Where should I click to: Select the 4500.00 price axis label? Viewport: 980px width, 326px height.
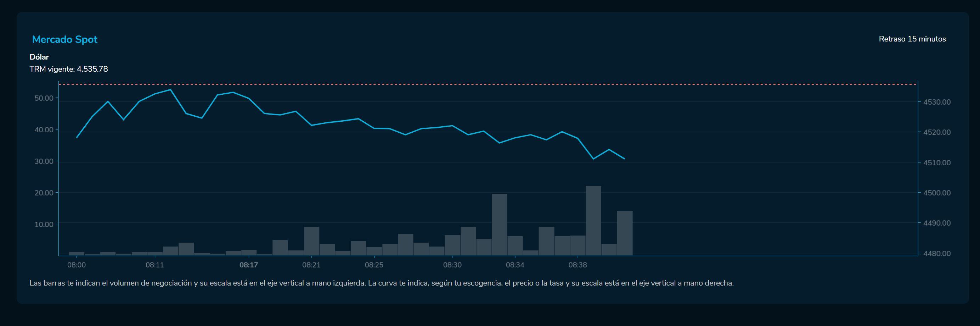coord(937,193)
